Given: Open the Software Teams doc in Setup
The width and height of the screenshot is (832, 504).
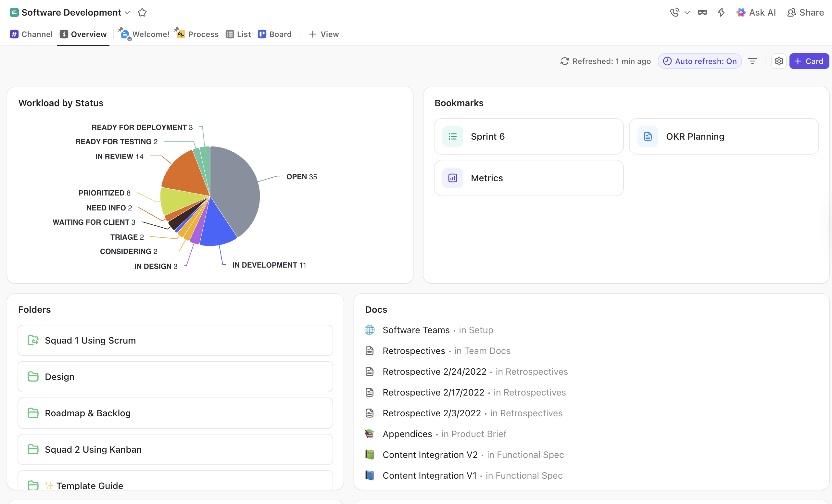Looking at the screenshot, I should [416, 330].
